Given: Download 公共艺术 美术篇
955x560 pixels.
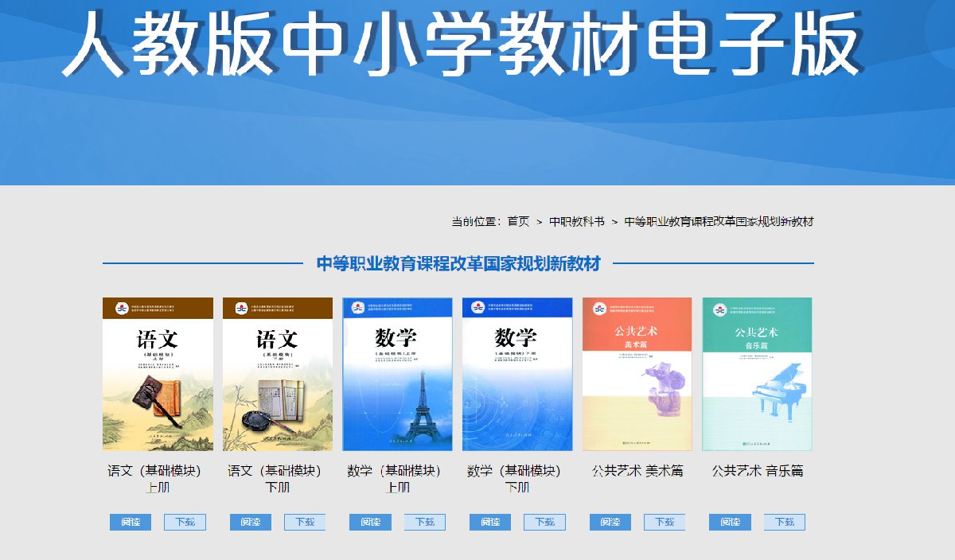Looking at the screenshot, I should click(665, 522).
